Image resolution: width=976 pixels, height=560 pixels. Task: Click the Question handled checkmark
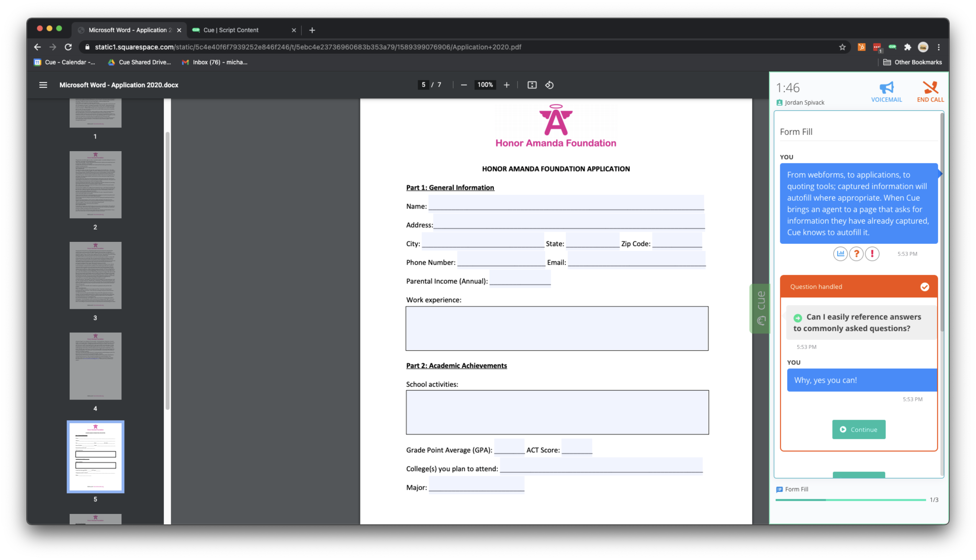[924, 287]
